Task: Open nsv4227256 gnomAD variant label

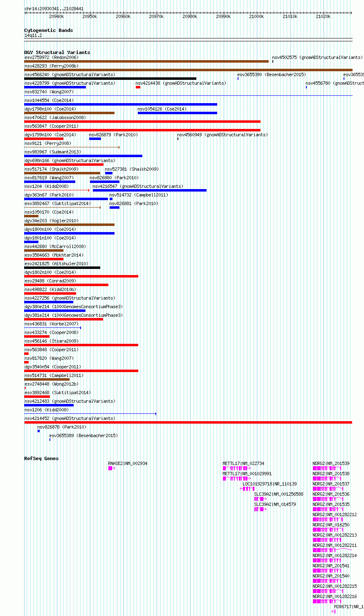Action: pos(70,298)
